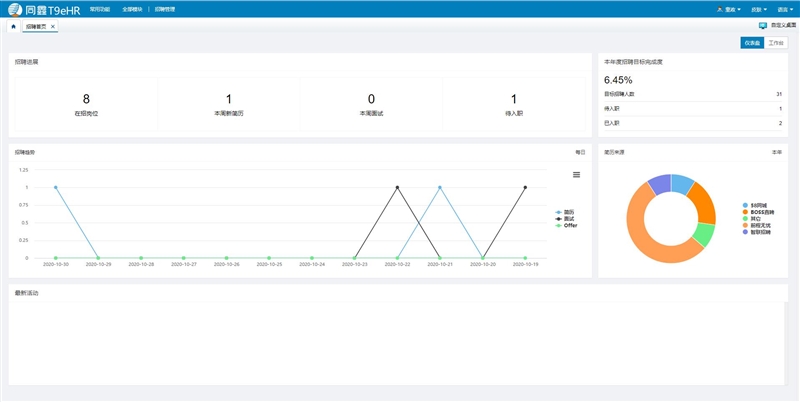This screenshot has height=402, width=800.
Task: Click the user avatar icon in header
Action: (720, 8)
